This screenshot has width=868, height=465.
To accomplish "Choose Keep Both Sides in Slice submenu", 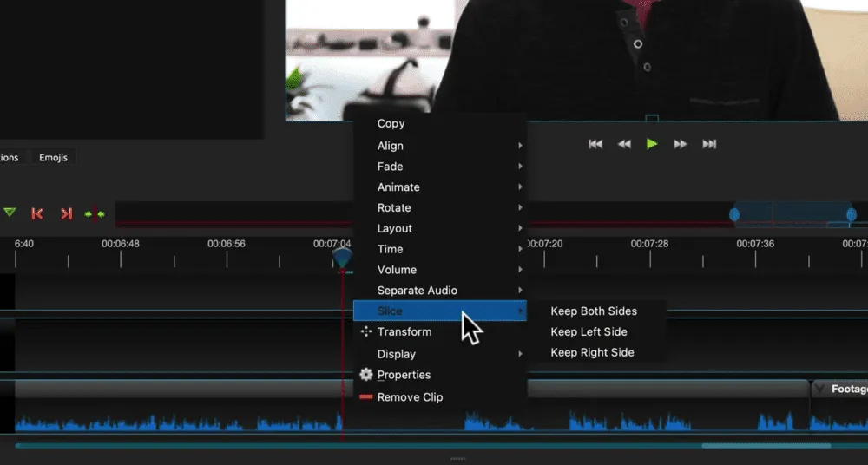I will click(x=594, y=311).
